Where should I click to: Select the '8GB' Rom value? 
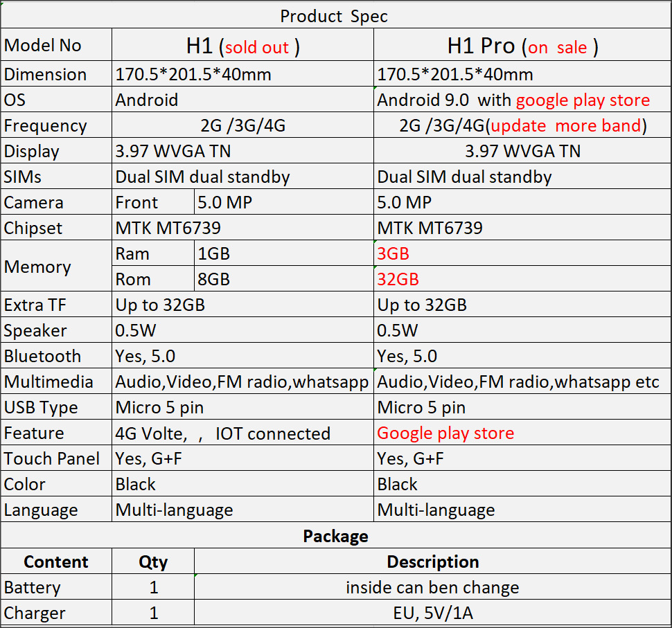pyautogui.click(x=284, y=279)
